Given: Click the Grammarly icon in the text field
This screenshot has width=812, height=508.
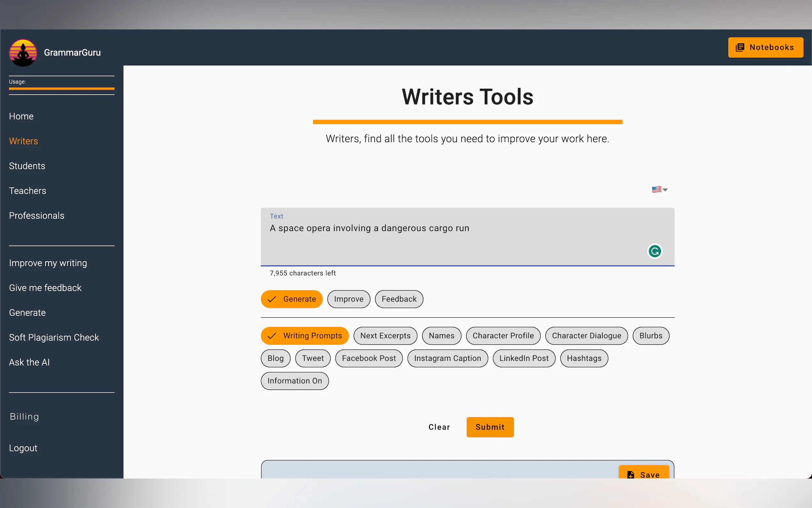Looking at the screenshot, I should point(654,251).
